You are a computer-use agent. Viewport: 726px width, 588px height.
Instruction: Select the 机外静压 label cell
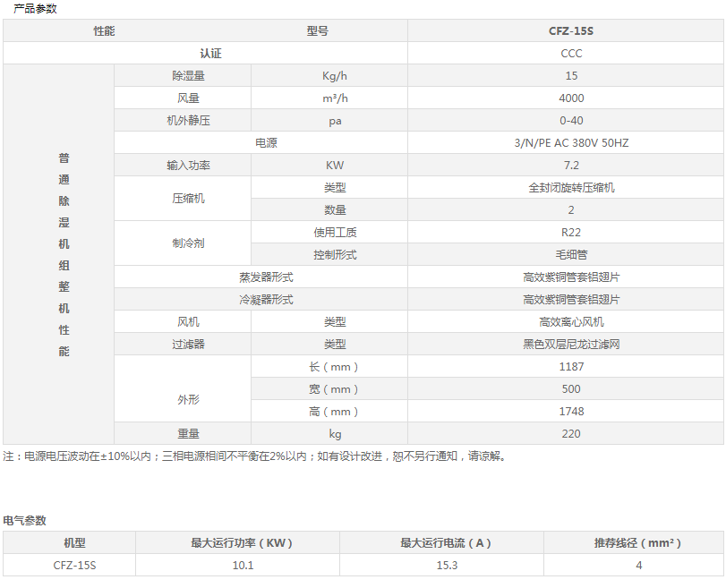[188, 121]
